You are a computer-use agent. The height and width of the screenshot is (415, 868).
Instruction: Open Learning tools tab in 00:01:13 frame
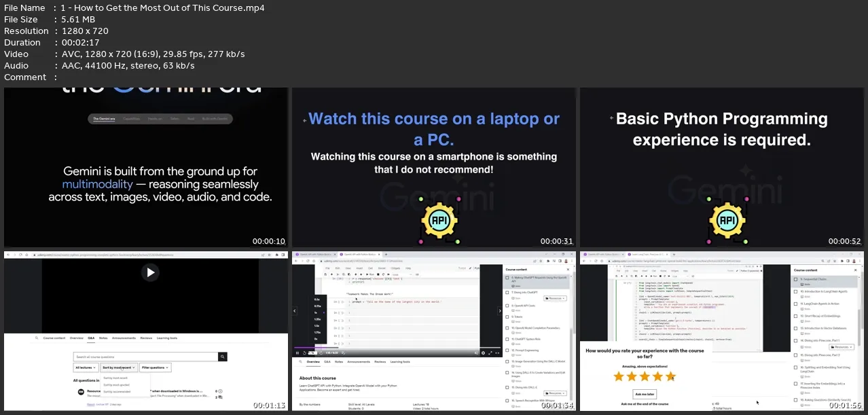pyautogui.click(x=167, y=338)
